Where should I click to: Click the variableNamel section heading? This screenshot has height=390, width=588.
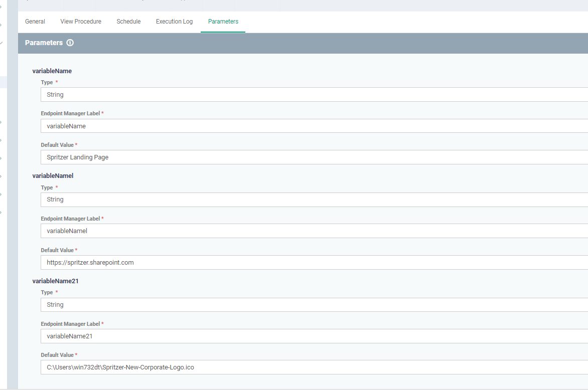click(x=53, y=176)
